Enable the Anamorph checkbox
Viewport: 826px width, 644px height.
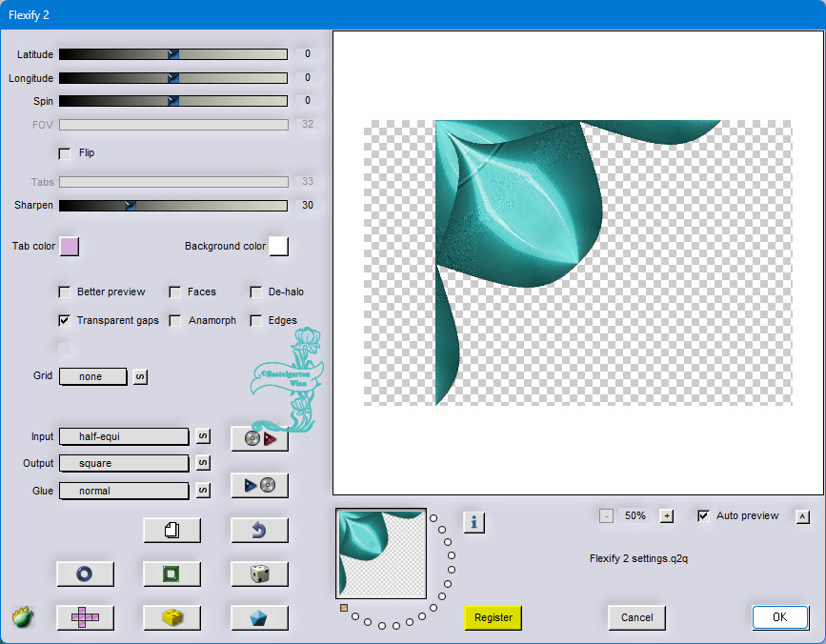(175, 321)
